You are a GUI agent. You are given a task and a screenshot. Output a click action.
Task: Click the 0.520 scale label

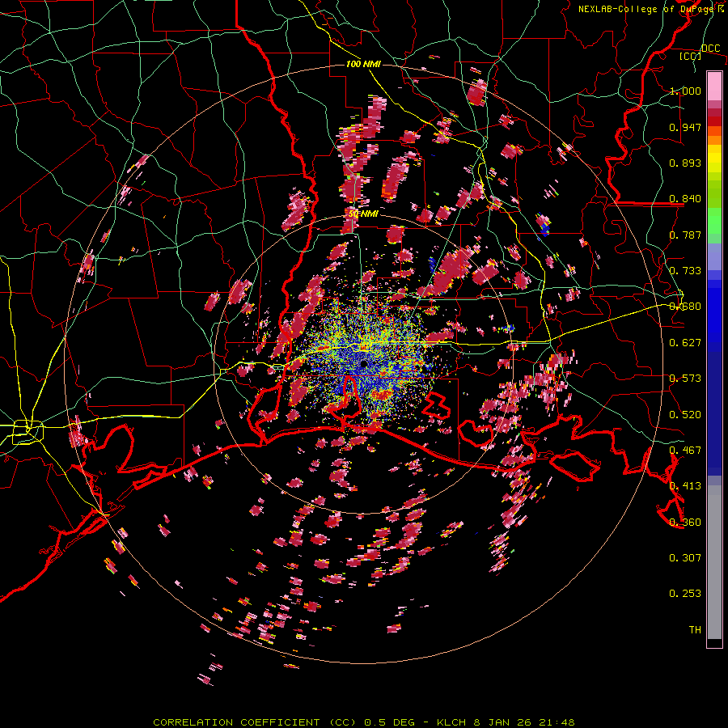point(685,415)
